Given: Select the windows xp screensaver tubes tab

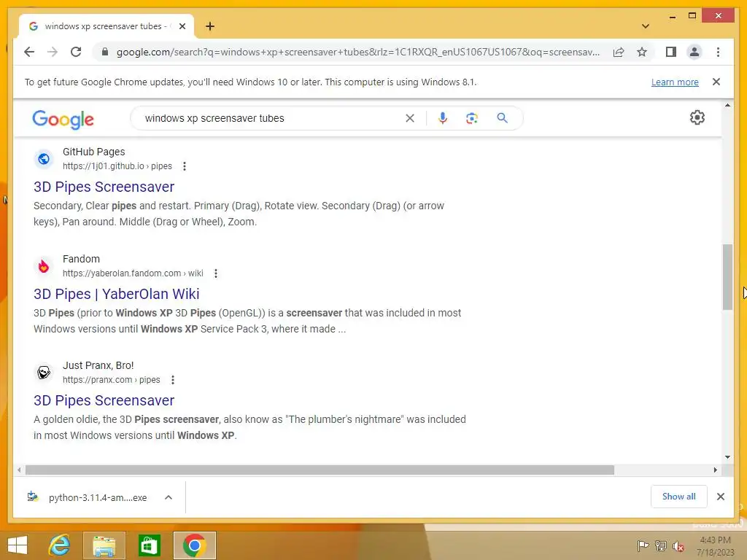Looking at the screenshot, I should [107, 26].
